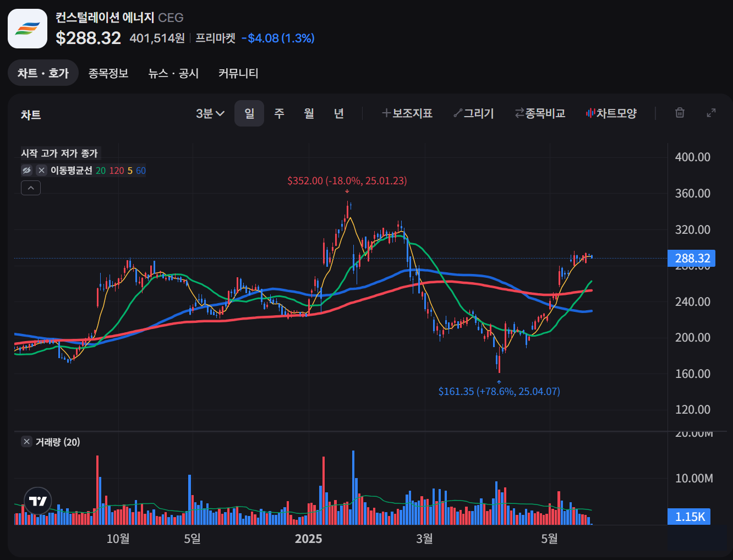Click the 400.00 price axis label

[693, 157]
